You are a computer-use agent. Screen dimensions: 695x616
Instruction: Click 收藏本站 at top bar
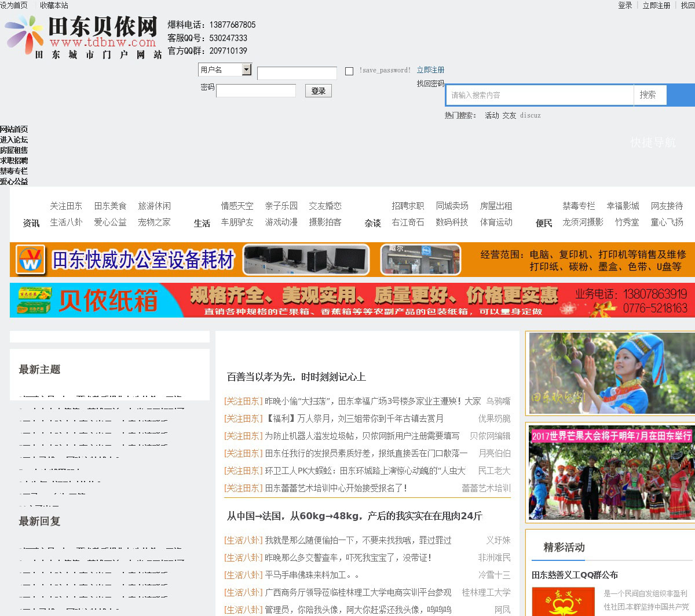pos(54,5)
